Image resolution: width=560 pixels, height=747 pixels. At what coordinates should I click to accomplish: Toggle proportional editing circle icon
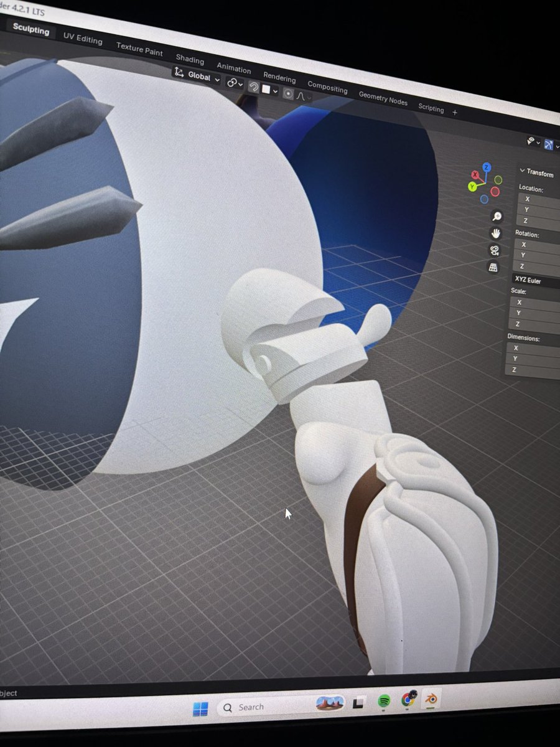point(288,93)
